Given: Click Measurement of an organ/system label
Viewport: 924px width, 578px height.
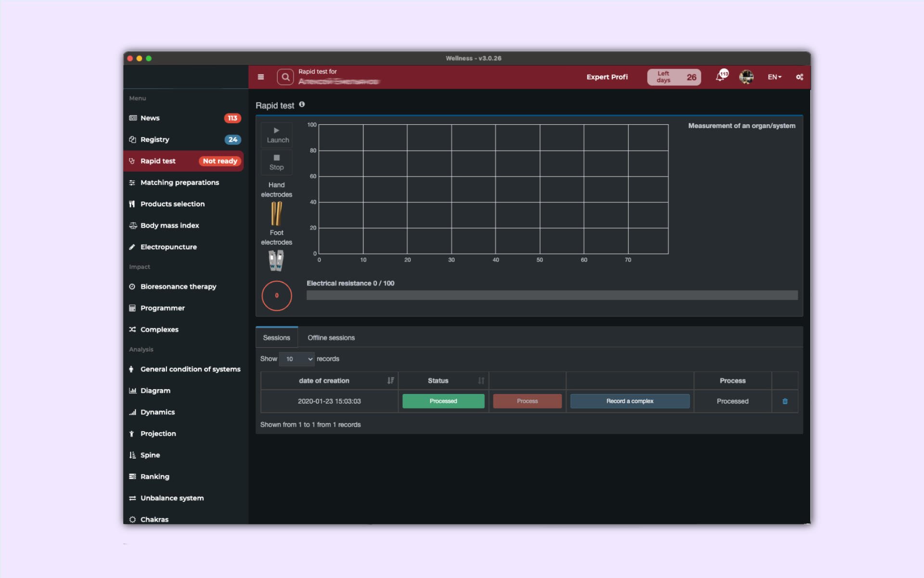Looking at the screenshot, I should point(742,126).
